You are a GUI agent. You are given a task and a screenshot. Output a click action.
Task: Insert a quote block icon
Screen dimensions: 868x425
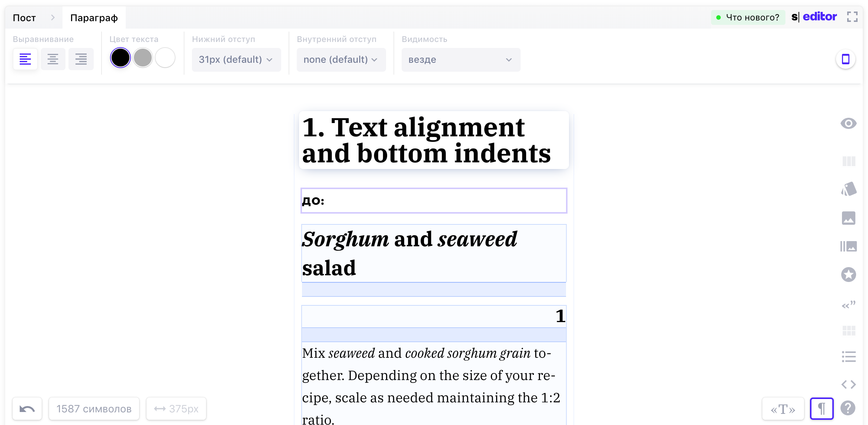tap(848, 305)
